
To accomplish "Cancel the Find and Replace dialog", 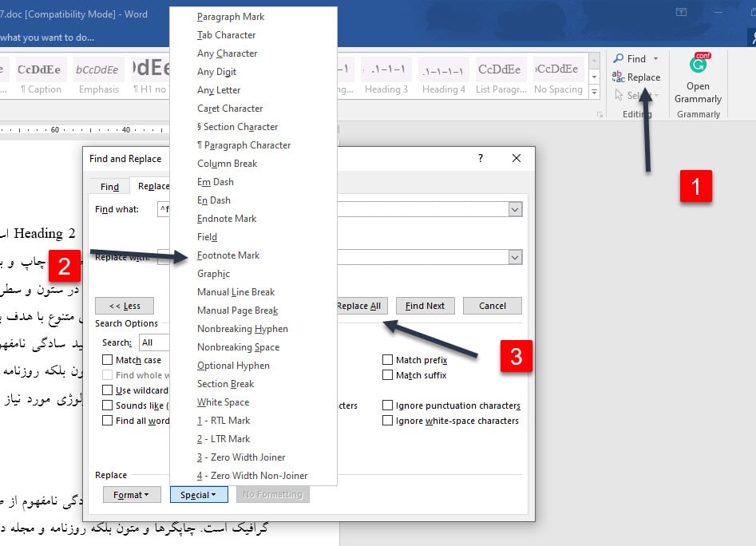I will tap(493, 306).
